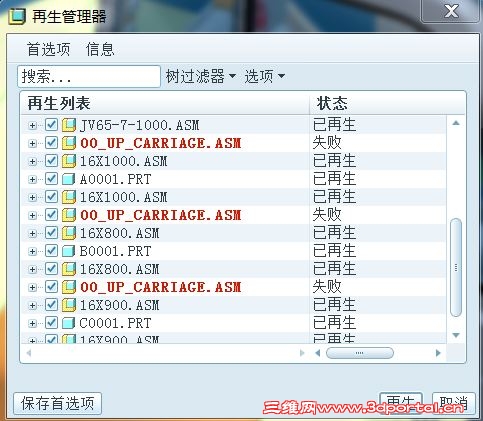
Task: Uncheck the B0001.PRT checkbox
Action: (x=51, y=251)
